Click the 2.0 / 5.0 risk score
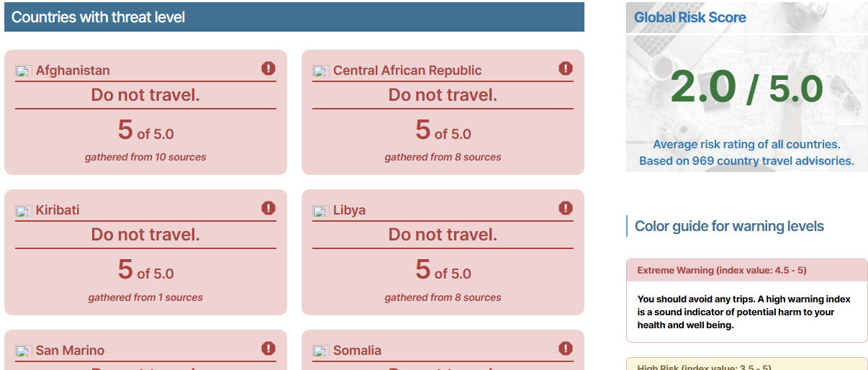The width and height of the screenshot is (868, 370). tap(747, 88)
